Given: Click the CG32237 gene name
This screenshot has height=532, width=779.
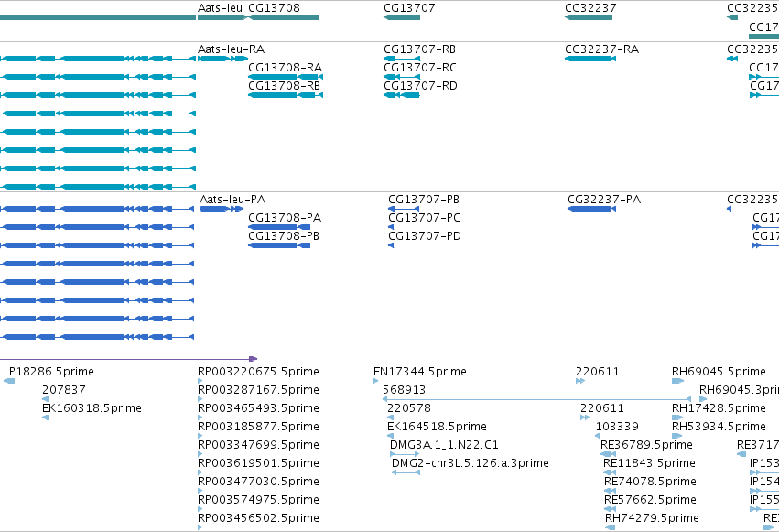Looking at the screenshot, I should 590,8.
